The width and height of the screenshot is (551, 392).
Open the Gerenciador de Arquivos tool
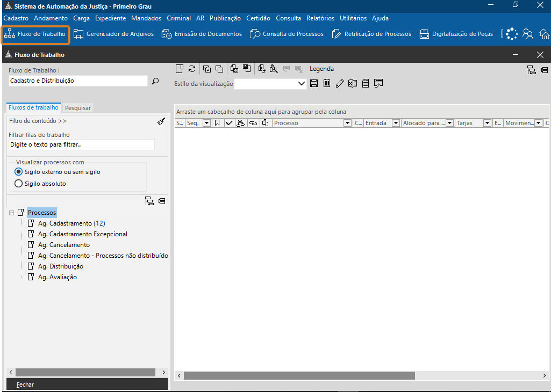[x=113, y=34]
